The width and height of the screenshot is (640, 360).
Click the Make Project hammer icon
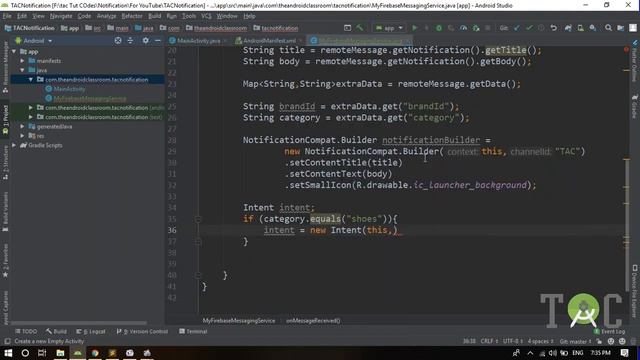360,28
